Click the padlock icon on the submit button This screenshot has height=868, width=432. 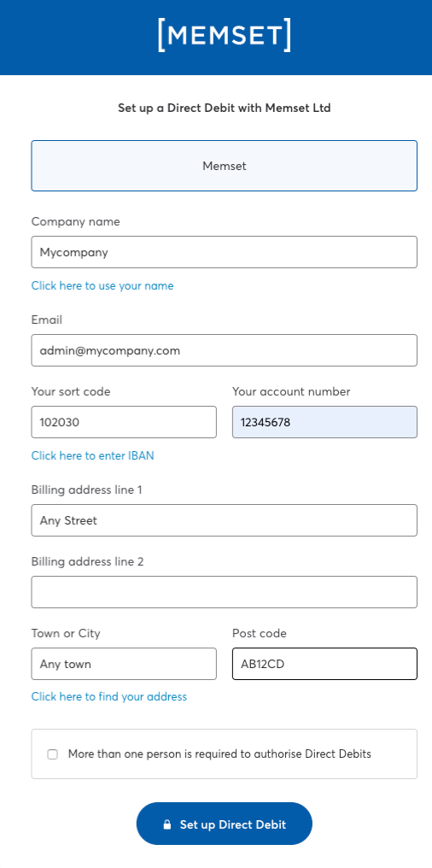coord(167,824)
